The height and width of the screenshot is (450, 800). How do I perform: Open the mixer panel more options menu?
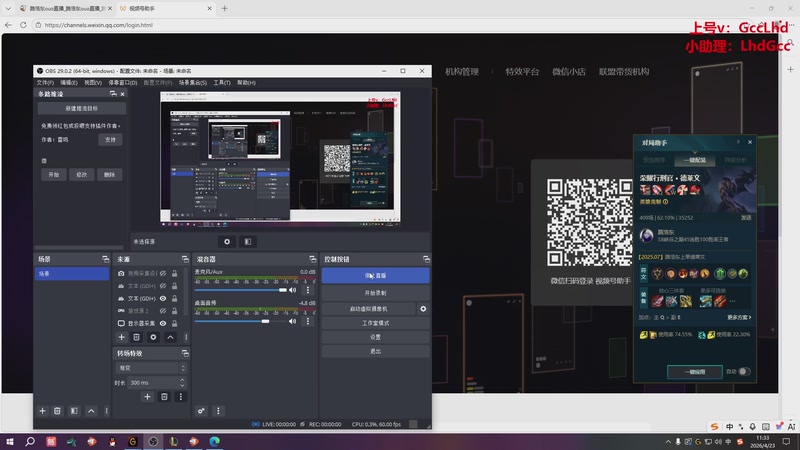point(218,411)
